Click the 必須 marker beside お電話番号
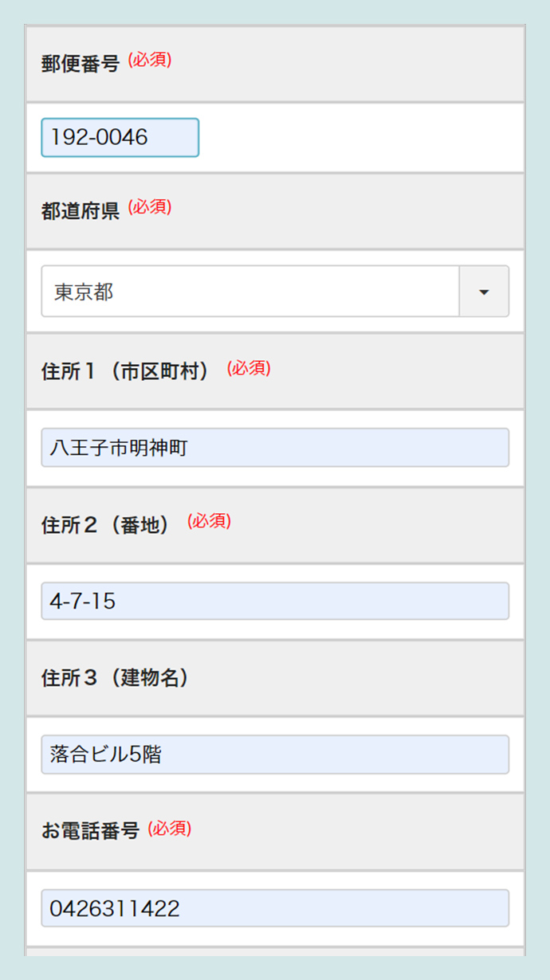550x980 pixels. click(x=169, y=828)
